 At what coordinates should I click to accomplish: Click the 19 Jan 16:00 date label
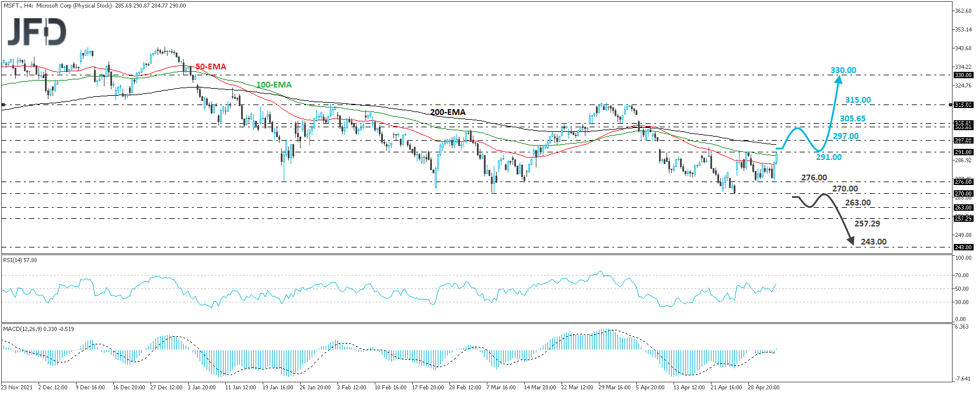[278, 388]
